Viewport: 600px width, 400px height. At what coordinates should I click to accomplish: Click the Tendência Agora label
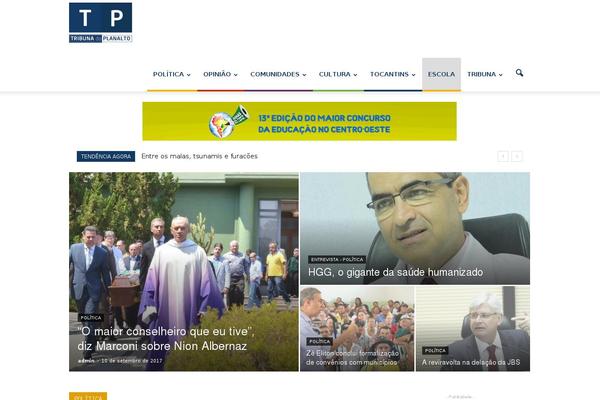(x=106, y=156)
